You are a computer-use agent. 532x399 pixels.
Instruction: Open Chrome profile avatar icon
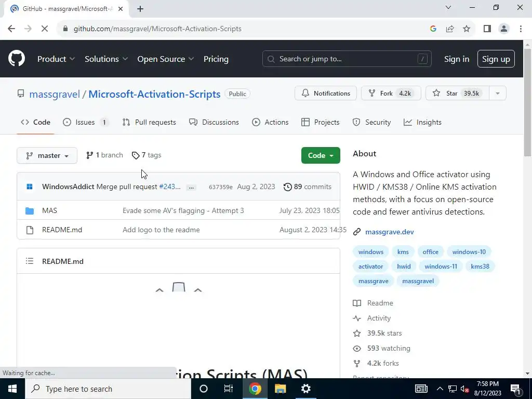point(504,29)
